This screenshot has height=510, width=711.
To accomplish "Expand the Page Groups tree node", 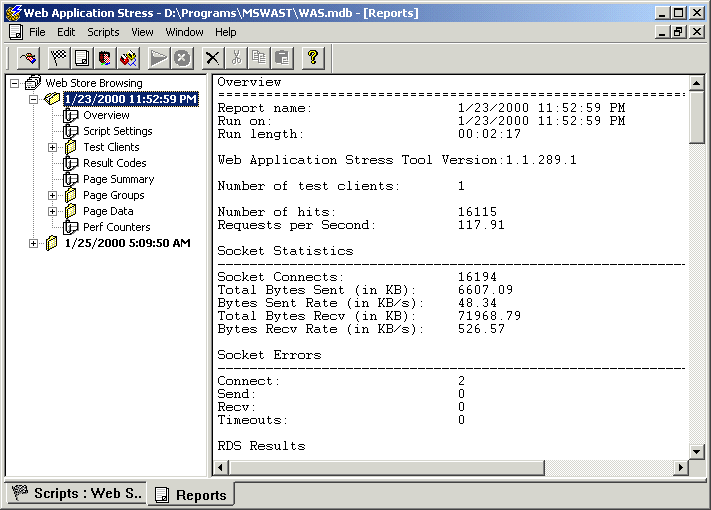I will coord(53,195).
